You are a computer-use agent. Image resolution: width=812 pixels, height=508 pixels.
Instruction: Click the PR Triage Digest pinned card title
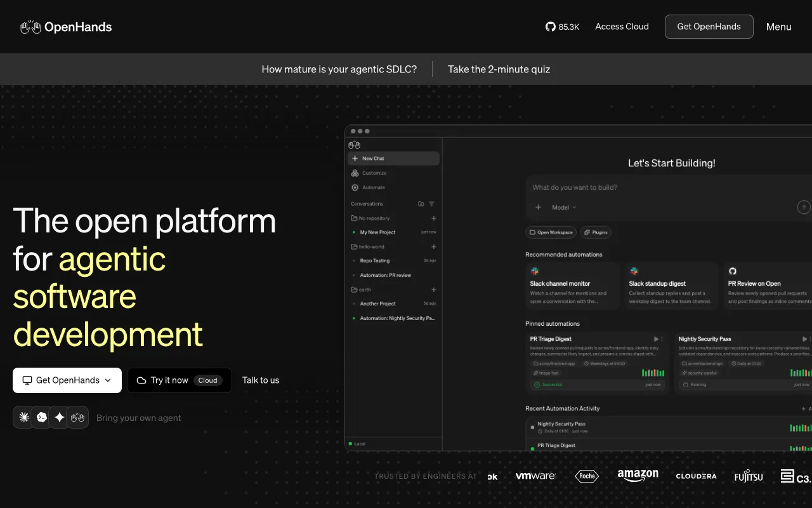(551, 339)
